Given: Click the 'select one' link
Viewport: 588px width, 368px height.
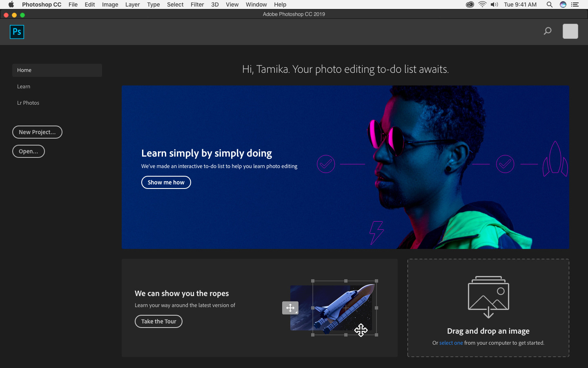Looking at the screenshot, I should (x=451, y=343).
